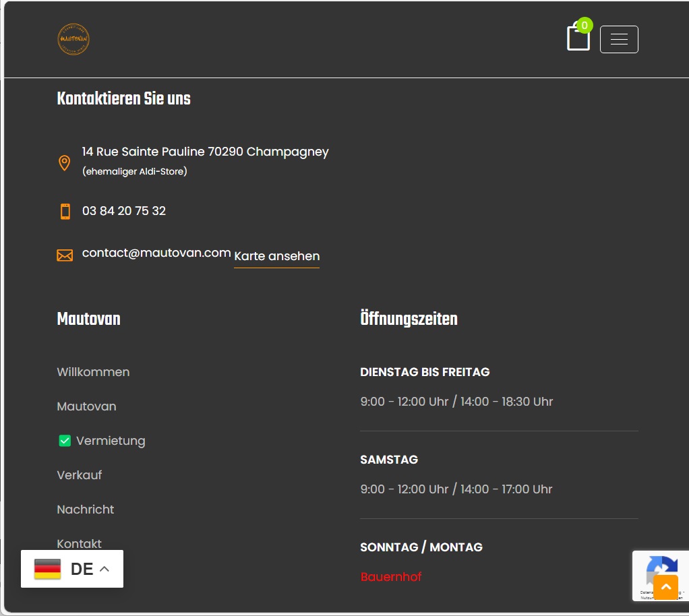Click the red Bauernhof text
The image size is (689, 616).
pyautogui.click(x=391, y=577)
